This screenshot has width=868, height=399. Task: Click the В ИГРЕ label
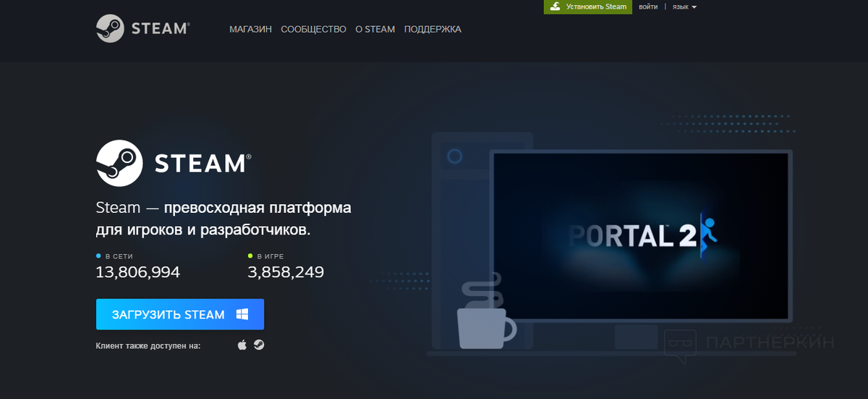(271, 256)
